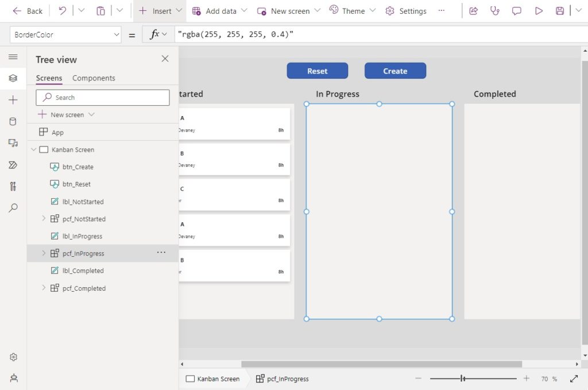Expand the pcf_Completed tree node

[44, 288]
